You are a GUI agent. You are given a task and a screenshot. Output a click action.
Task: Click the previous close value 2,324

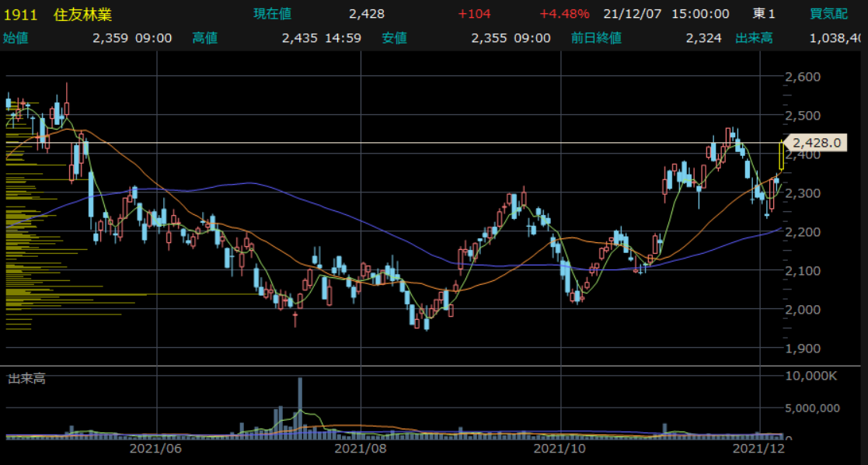pos(703,38)
